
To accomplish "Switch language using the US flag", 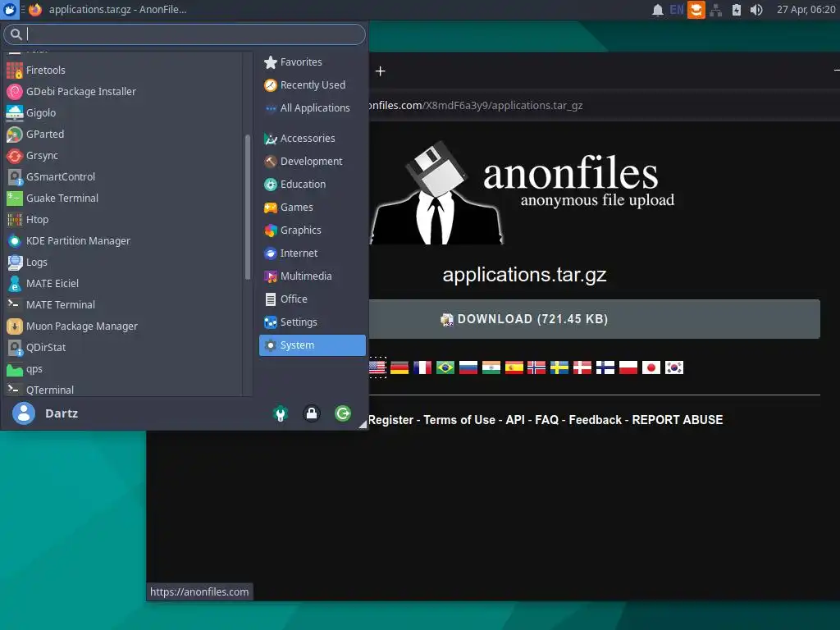I will coord(377,367).
